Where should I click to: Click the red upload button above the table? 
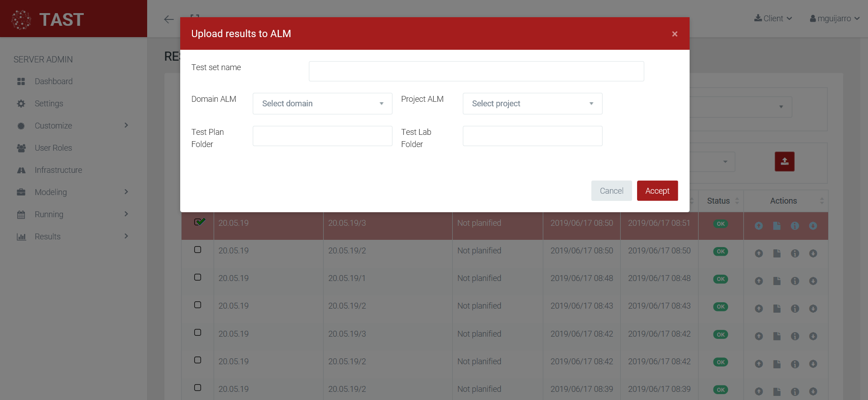[784, 162]
